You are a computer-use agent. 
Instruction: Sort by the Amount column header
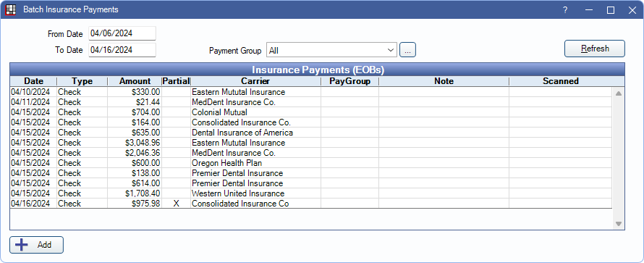(x=135, y=81)
